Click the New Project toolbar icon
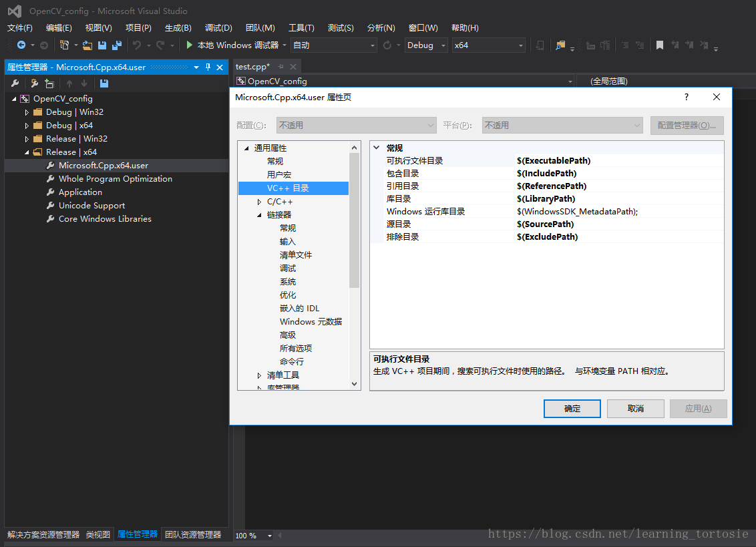756x547 pixels. click(x=64, y=45)
